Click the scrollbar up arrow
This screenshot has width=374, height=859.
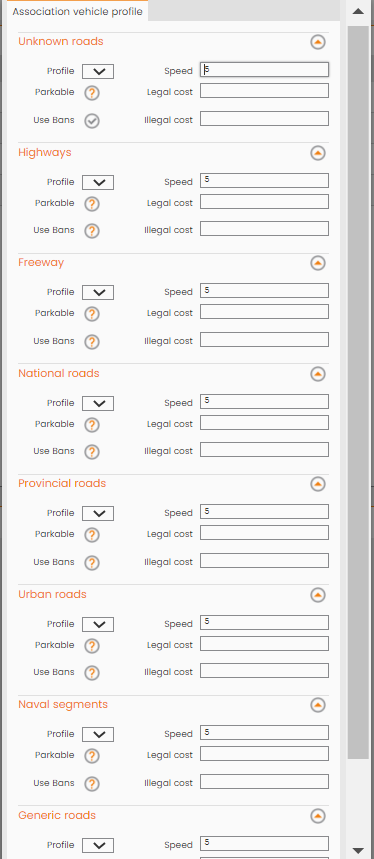pyautogui.click(x=358, y=11)
